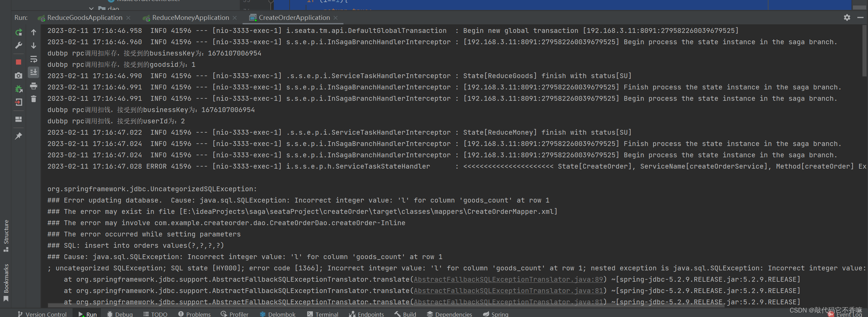Follow AbstractFallbackSQLExceptionTranslator.java:89 stack trace link
This screenshot has height=317, width=868.
(508, 279)
